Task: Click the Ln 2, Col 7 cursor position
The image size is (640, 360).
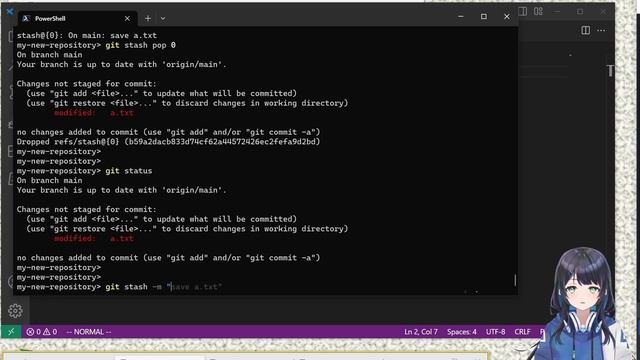Action: [421, 332]
